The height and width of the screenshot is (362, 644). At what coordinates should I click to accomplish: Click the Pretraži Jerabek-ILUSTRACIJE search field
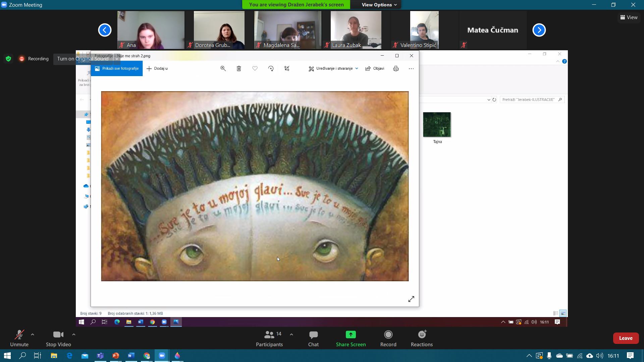pyautogui.click(x=532, y=100)
